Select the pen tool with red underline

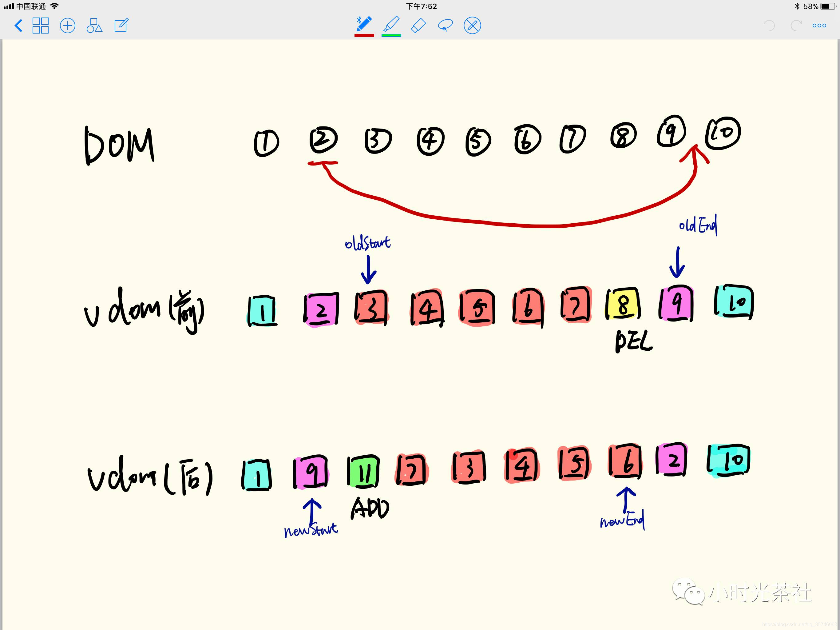tap(364, 24)
